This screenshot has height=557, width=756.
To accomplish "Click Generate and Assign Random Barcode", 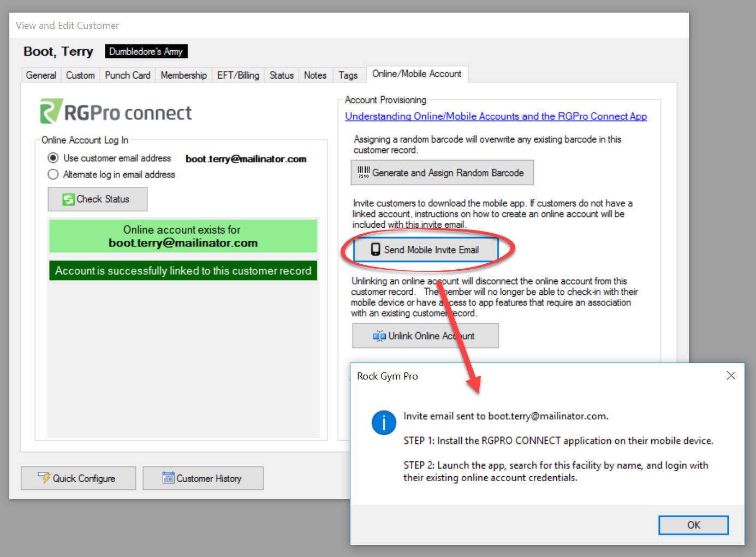I will (x=442, y=173).
